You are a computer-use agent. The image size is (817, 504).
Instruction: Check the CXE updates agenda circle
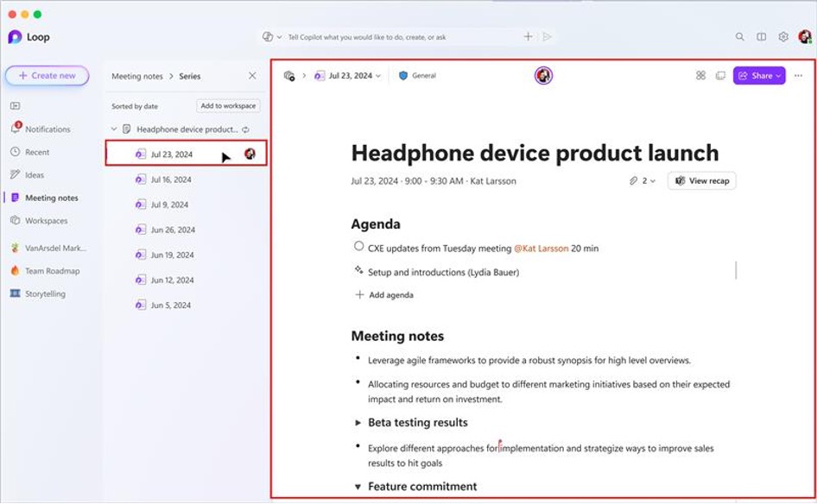pos(358,246)
